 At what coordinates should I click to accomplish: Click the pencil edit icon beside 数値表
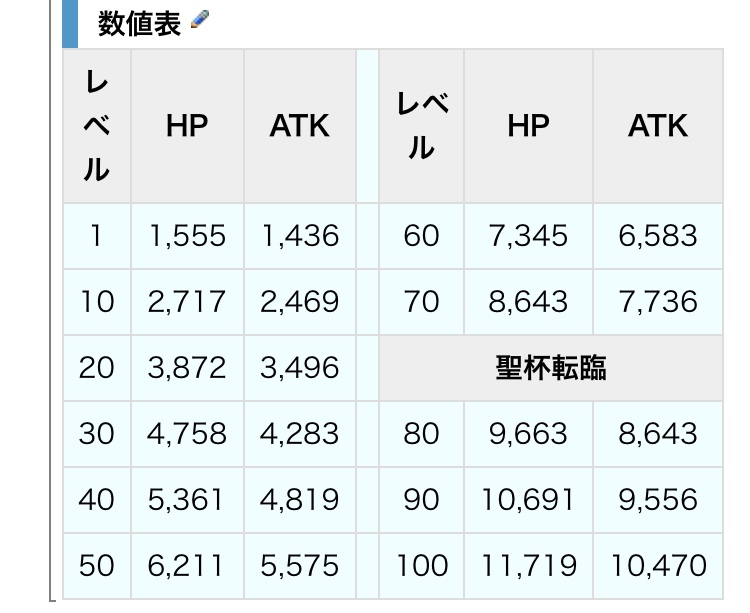tap(199, 20)
